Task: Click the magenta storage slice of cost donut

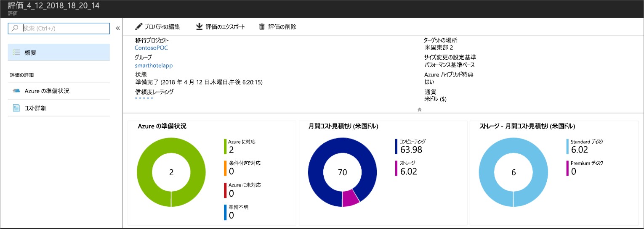Action: click(351, 198)
